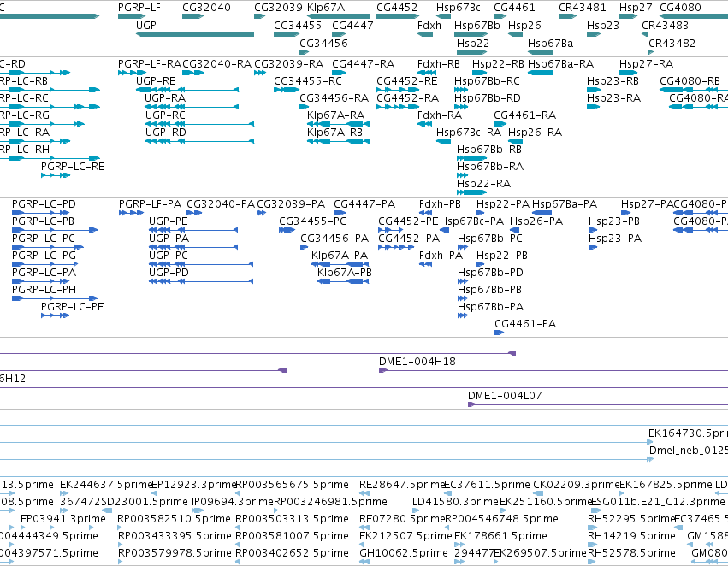Viewport: 728px width, 566px height.
Task: Click the Hsp67Bb-PD protein label
Action: (x=490, y=273)
